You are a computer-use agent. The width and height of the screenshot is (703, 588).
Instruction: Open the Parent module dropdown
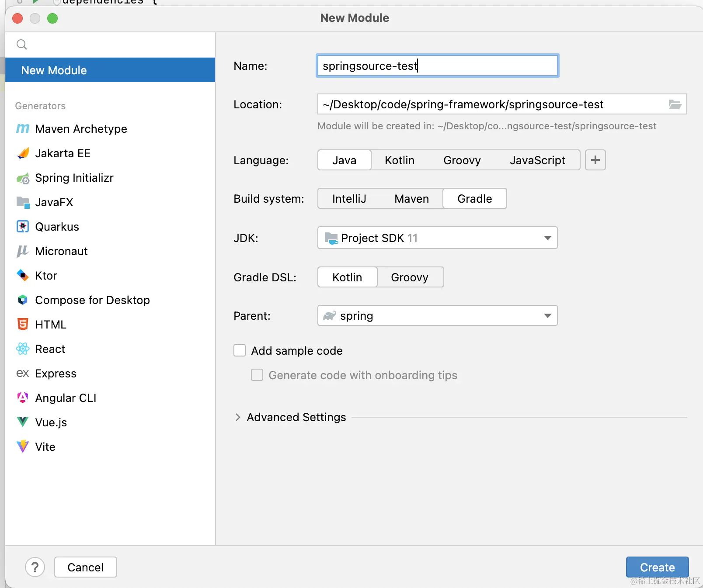tap(437, 316)
